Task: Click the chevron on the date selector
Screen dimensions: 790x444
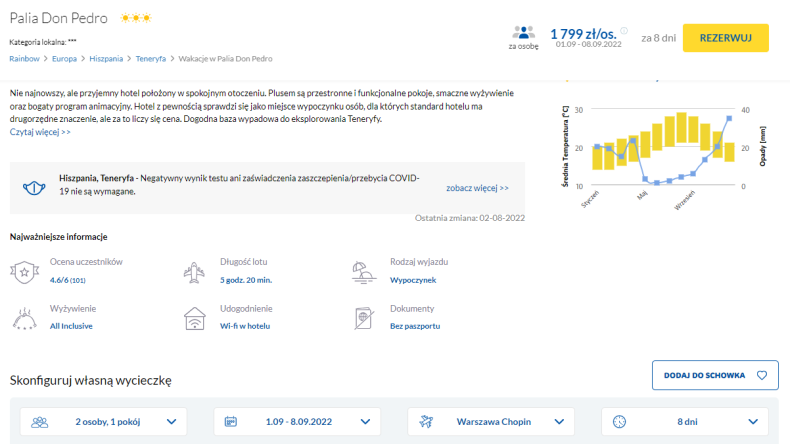Action: [365, 422]
